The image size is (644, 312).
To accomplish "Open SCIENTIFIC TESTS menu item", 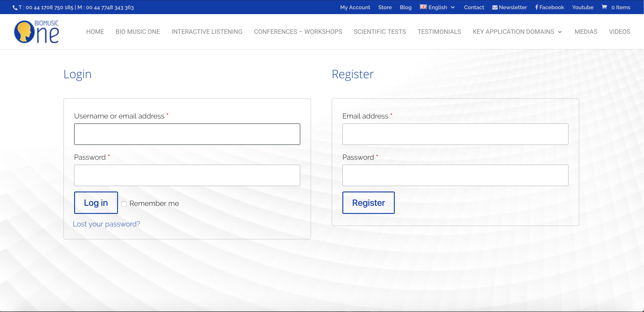I will point(380,32).
